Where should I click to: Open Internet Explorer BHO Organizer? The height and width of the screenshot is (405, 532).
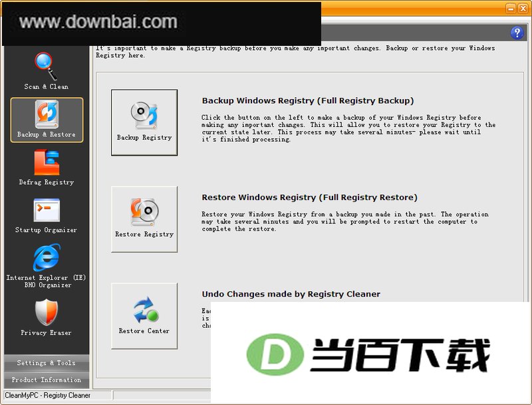pos(47,266)
